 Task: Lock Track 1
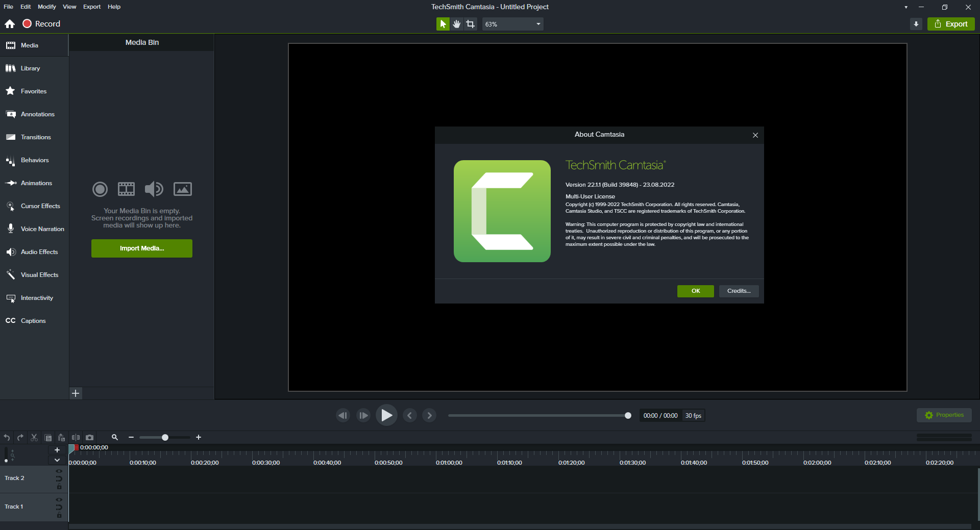point(59,515)
